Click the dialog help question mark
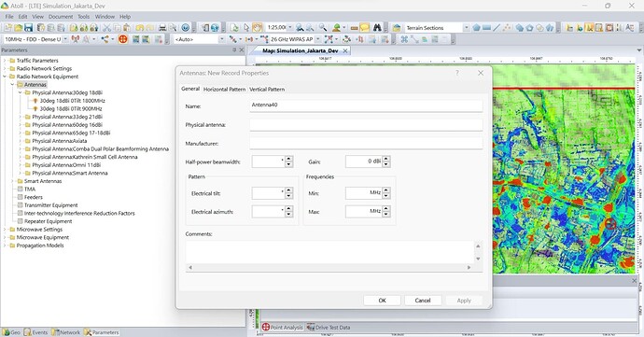The width and height of the screenshot is (644, 337). pos(456,73)
